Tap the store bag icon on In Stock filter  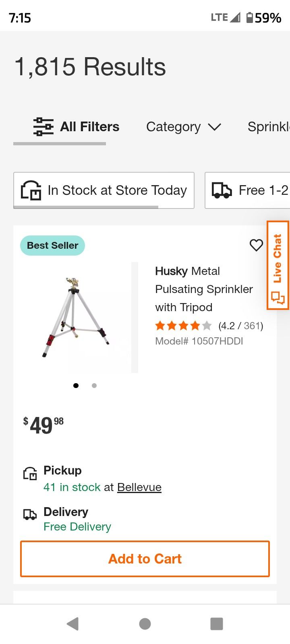point(30,190)
